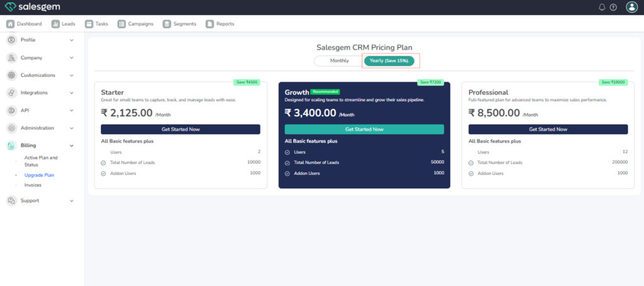Click the Integrations sidebar icon
The height and width of the screenshot is (286, 644).
(x=11, y=92)
